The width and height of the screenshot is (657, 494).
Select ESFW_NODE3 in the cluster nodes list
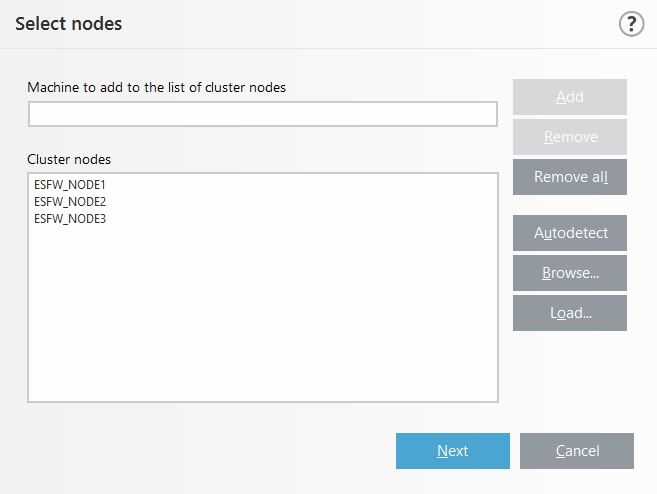70,218
